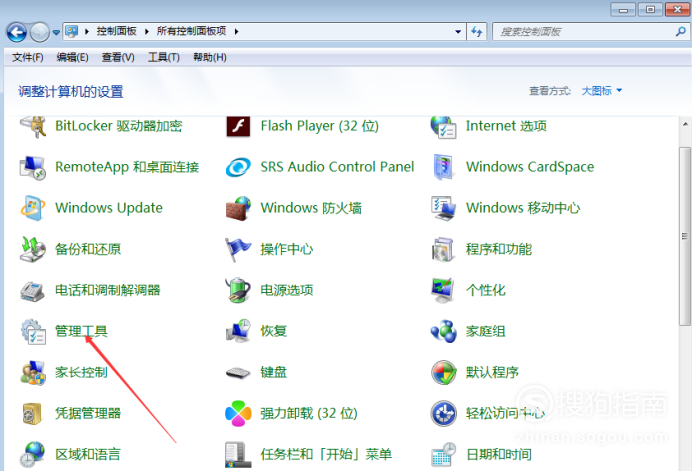The width and height of the screenshot is (692, 471).
Task: Close the Control Panel window
Action: click(x=677, y=9)
